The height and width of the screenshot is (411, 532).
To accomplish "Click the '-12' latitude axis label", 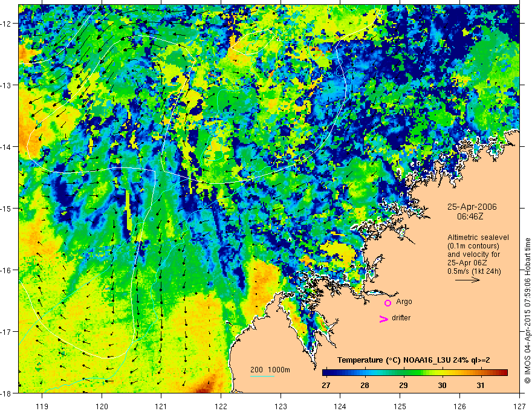I will [7, 24].
